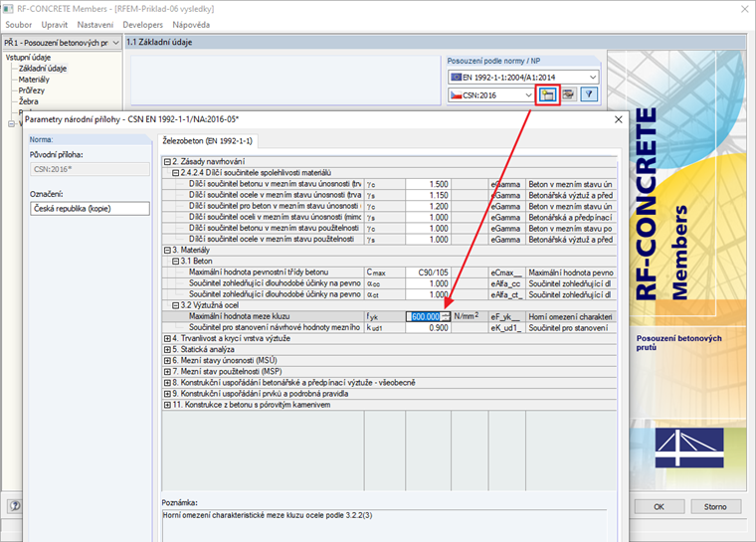Collapse section 2. Zásady navrhování
The width and height of the screenshot is (756, 542).
pyautogui.click(x=167, y=161)
